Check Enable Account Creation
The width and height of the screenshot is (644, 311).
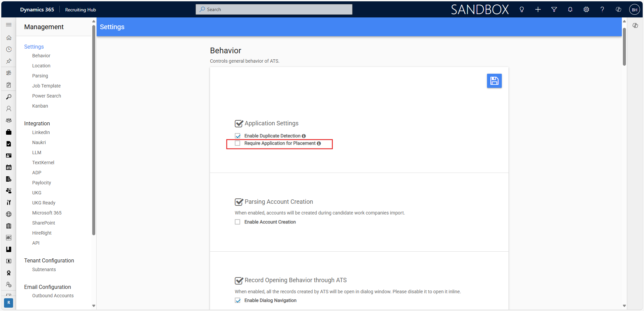coord(237,222)
